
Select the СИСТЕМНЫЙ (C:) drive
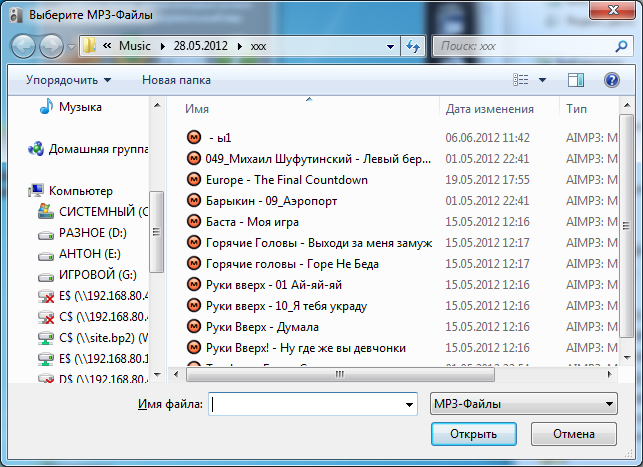[x=104, y=212]
